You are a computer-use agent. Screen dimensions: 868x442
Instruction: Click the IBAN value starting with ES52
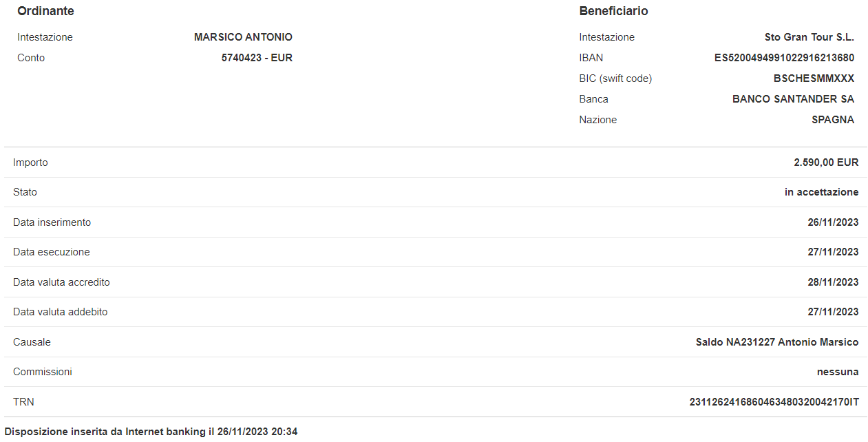pyautogui.click(x=784, y=58)
